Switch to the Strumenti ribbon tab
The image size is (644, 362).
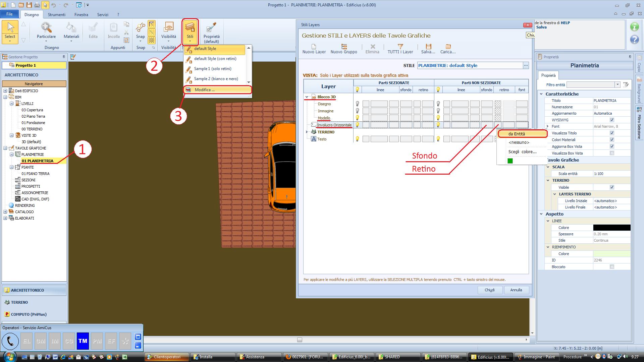(x=56, y=15)
